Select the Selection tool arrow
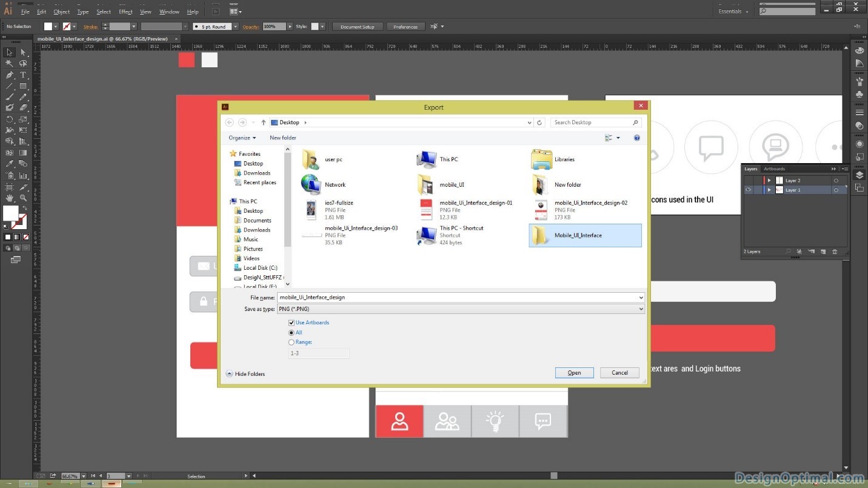This screenshot has width=868, height=488. point(10,53)
